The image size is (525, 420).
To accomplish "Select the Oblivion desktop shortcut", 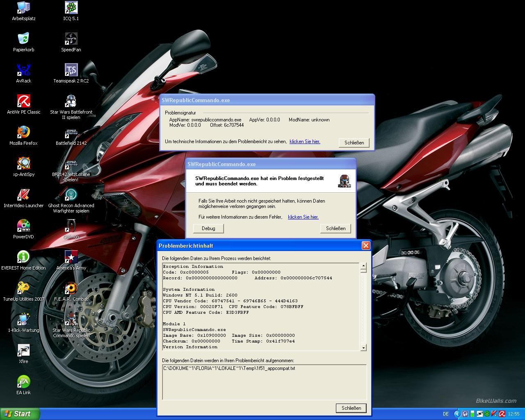I will click(x=71, y=229).
